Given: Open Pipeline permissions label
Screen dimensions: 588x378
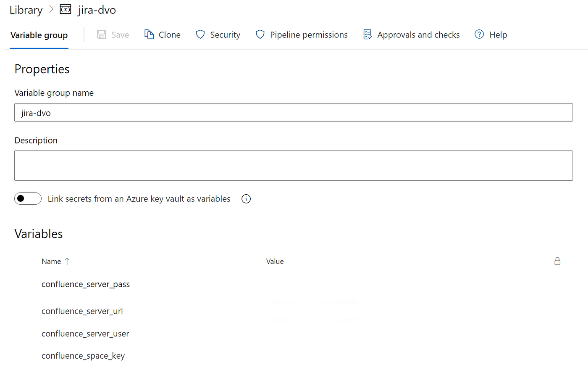Looking at the screenshot, I should [309, 35].
